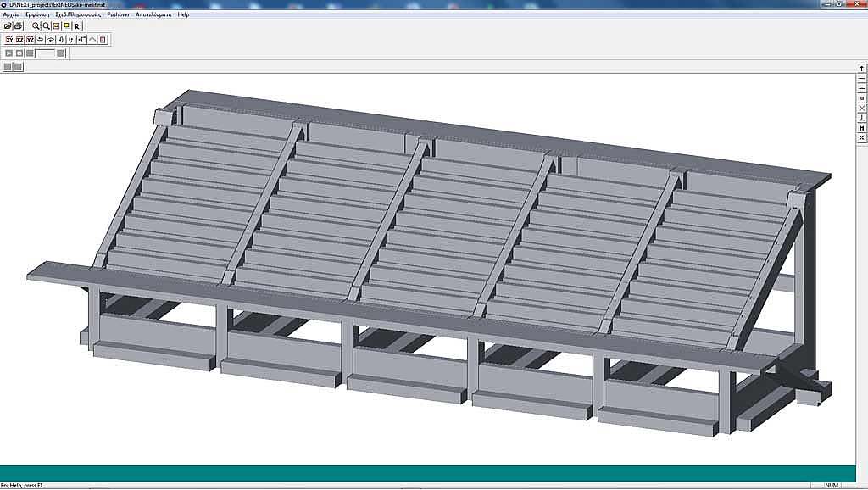Click the animation step input field
868x490 pixels.
click(x=46, y=53)
